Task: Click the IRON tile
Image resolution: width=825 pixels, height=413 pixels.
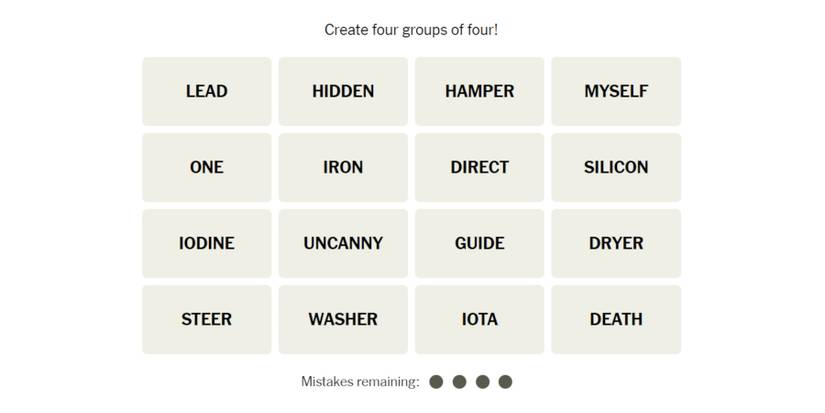Action: [343, 167]
